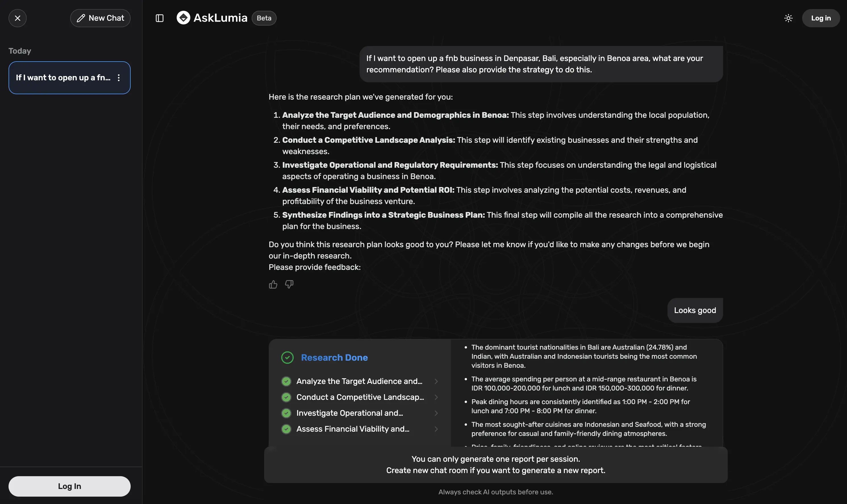
Task: Toggle the sidebar panel icon
Action: [x=159, y=18]
